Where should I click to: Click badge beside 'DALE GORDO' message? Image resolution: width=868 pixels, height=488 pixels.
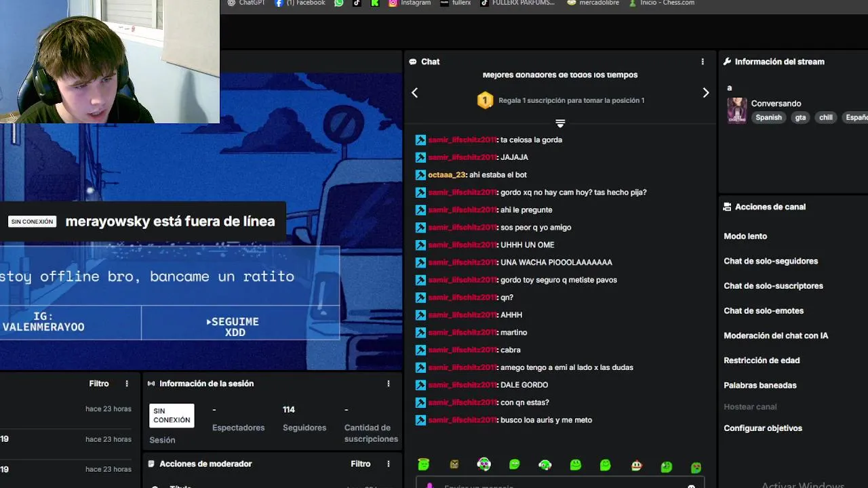pos(420,385)
